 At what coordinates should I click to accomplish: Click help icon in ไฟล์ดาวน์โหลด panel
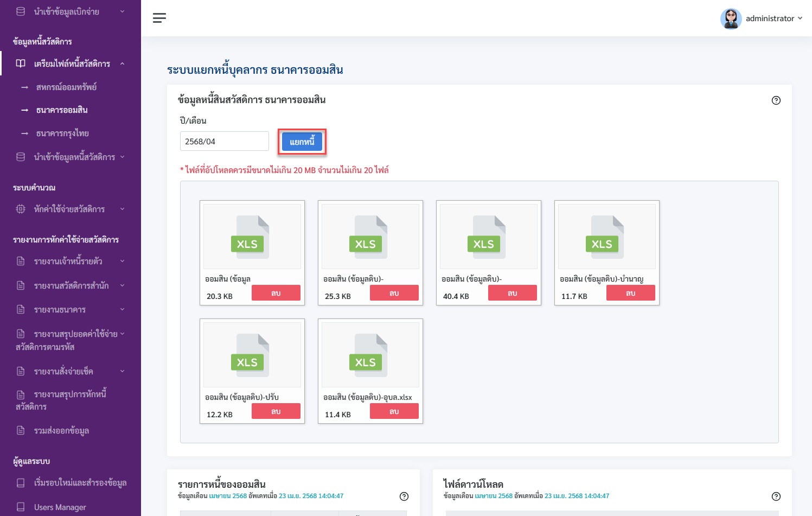776,496
